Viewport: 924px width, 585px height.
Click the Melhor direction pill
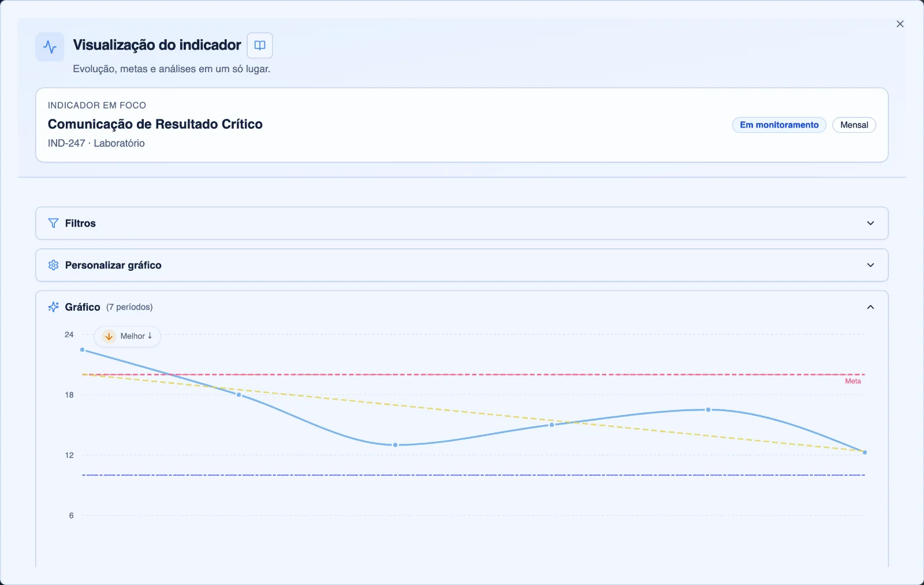[127, 336]
